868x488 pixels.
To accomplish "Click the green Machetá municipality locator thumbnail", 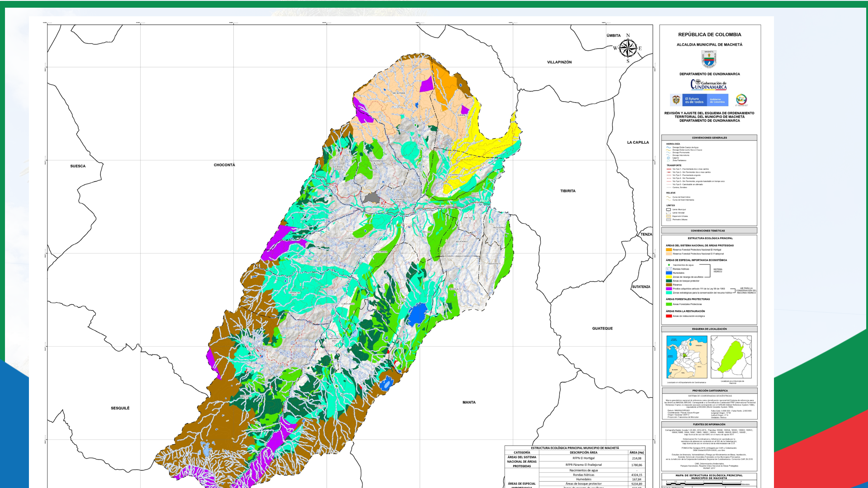I will (731, 357).
